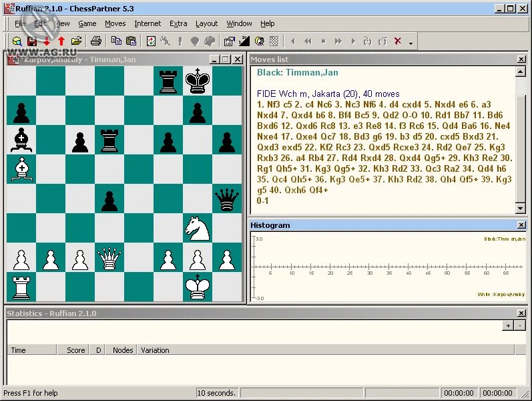Open the File menu

point(20,23)
